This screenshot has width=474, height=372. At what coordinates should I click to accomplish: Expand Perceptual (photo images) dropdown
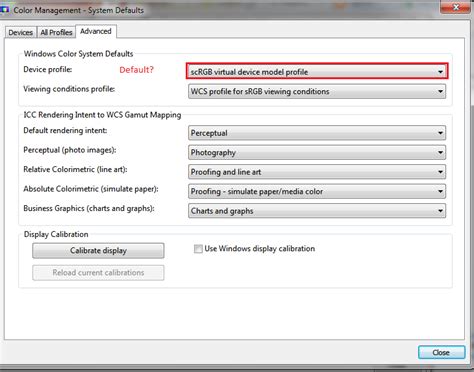(x=317, y=152)
